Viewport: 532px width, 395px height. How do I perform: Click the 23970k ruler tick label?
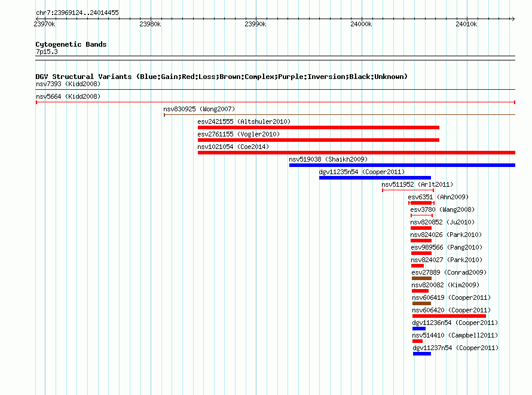point(44,24)
